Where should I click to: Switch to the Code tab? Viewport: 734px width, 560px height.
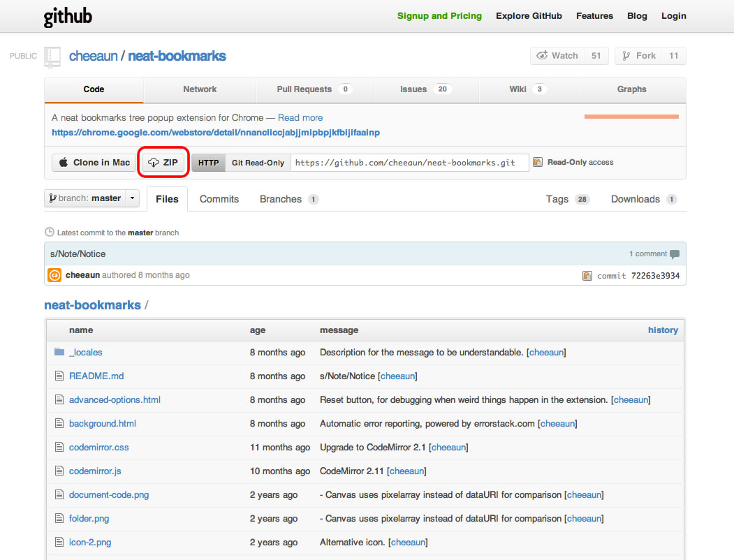94,89
